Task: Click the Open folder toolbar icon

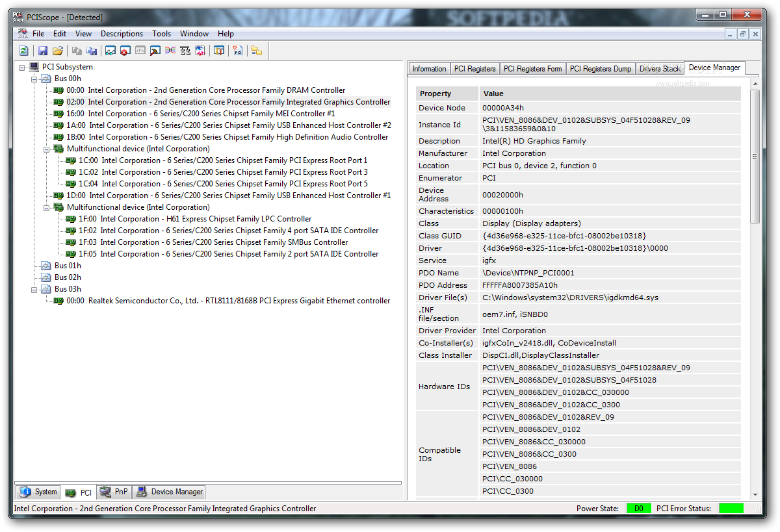Action: pos(58,51)
